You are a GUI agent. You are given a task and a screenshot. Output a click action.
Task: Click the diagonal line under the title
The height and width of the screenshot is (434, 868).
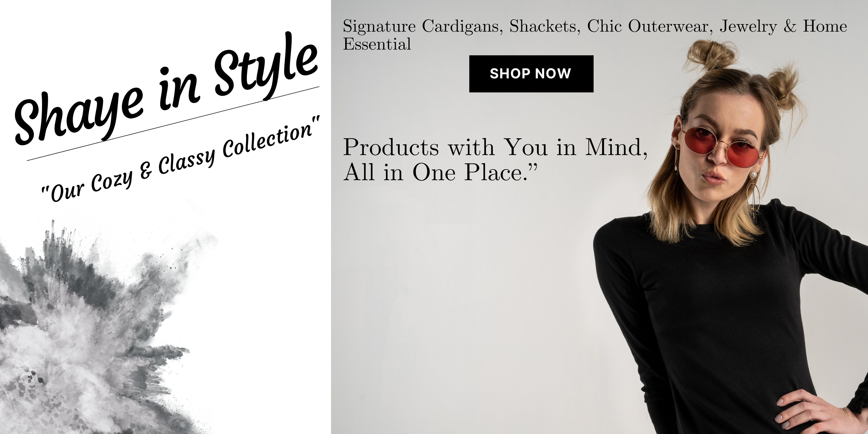pyautogui.click(x=173, y=123)
